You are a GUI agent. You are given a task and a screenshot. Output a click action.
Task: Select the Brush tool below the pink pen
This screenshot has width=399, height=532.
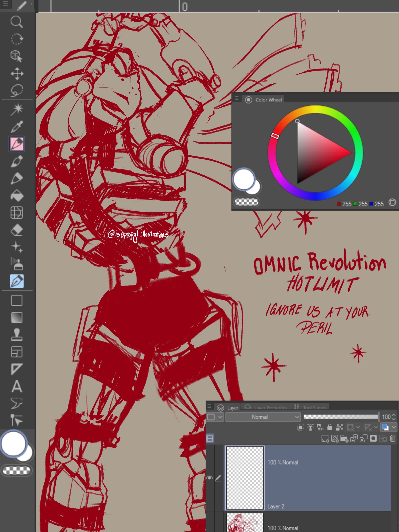point(17,161)
